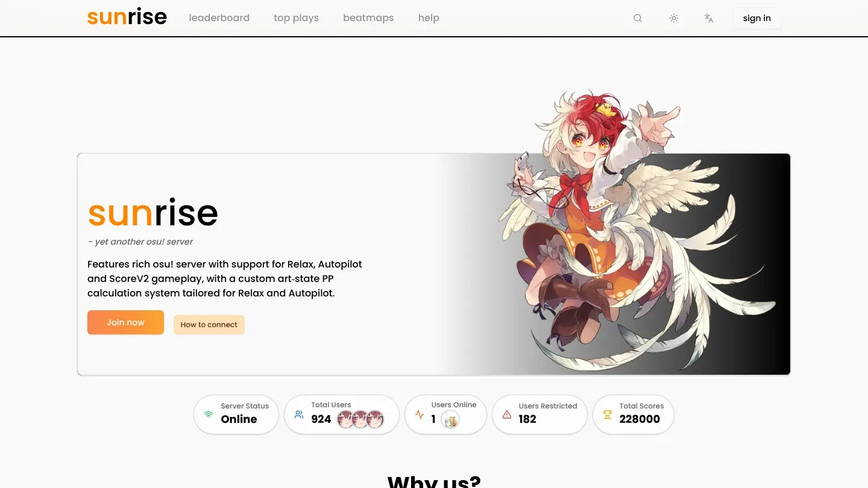Click the blue Total Users people icon
Viewport: 868px width, 488px height.
click(x=299, y=414)
